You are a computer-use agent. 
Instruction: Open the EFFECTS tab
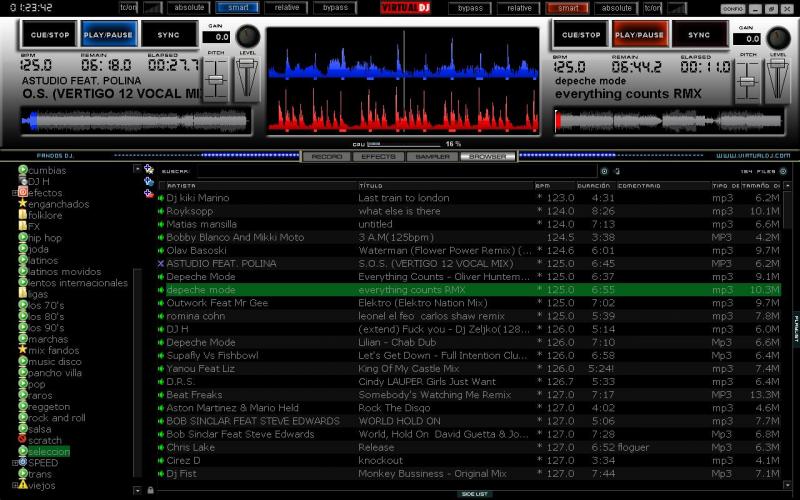pyautogui.click(x=378, y=157)
